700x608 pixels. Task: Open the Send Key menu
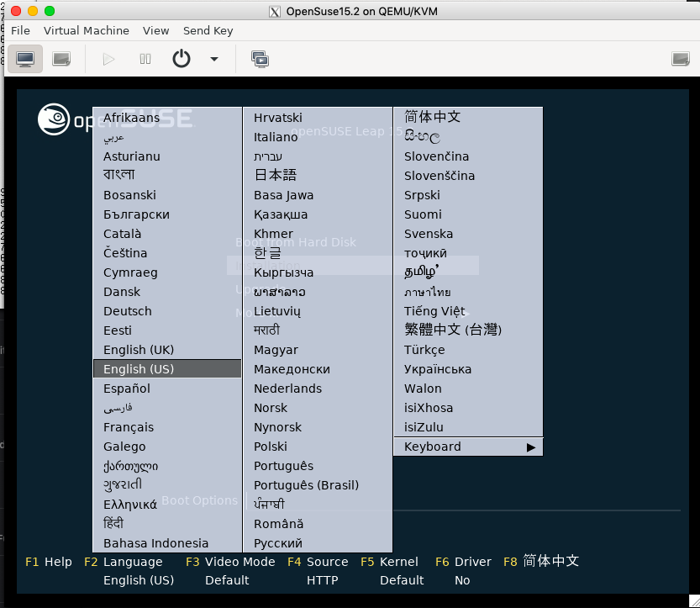[x=208, y=30]
